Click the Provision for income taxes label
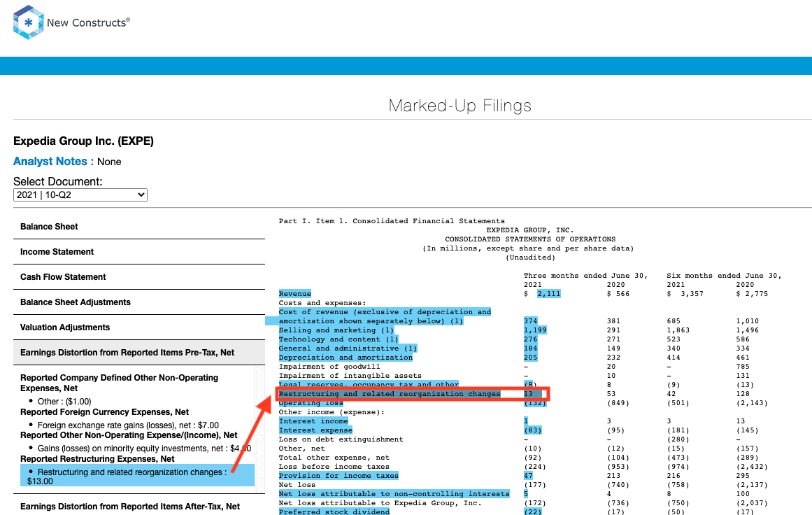812x515 pixels. click(339, 476)
